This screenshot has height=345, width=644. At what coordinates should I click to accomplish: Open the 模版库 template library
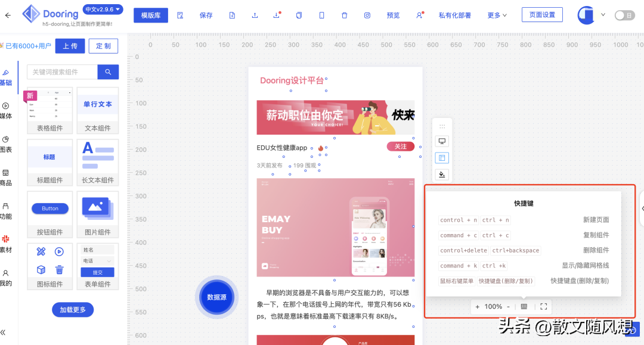click(x=151, y=15)
